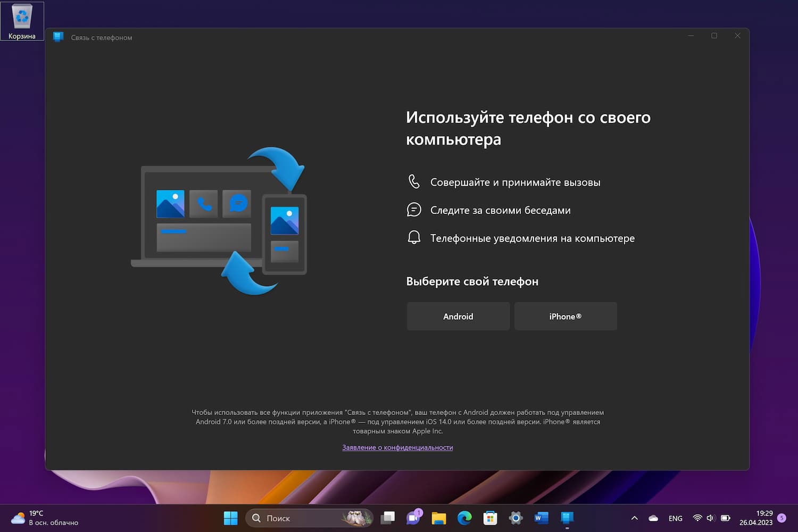The width and height of the screenshot is (798, 532).
Task: Click the chat bubble icon beside Следите за своими беседами
Action: click(x=414, y=210)
